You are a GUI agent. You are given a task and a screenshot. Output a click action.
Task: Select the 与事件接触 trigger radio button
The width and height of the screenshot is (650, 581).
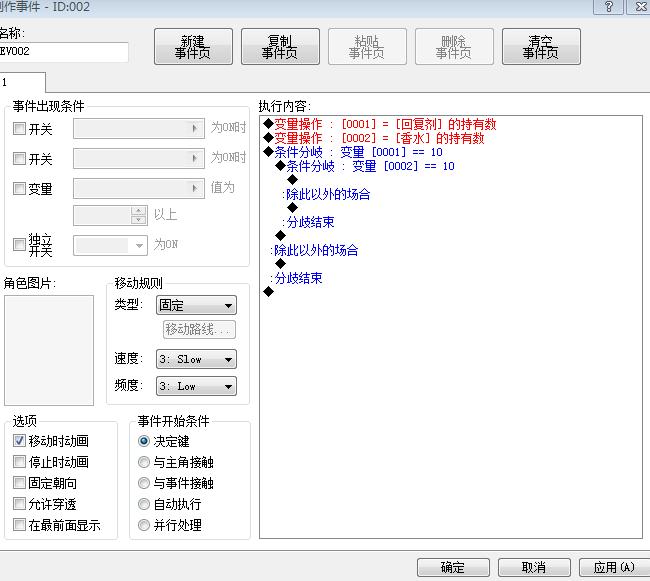coord(144,483)
